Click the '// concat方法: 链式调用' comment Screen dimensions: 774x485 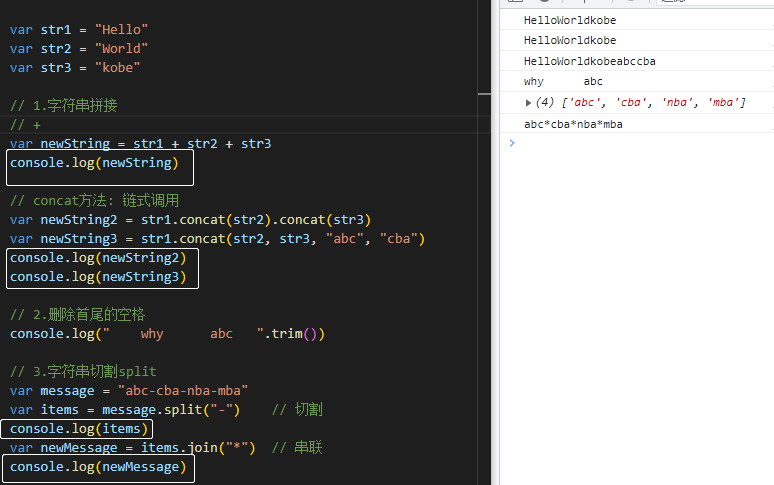pos(94,201)
